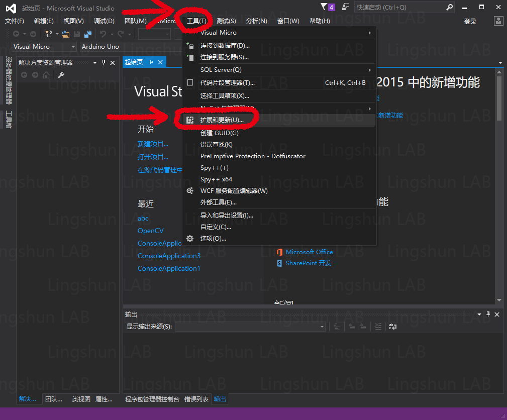Screen dimensions: 507x420
Task: Click the SharePoint development link
Action: tap(309, 263)
